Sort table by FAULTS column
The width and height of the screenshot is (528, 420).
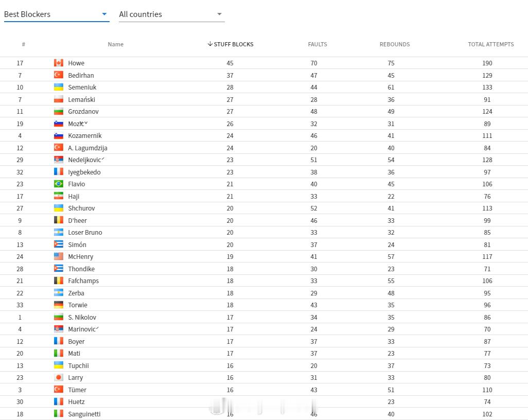pos(318,44)
